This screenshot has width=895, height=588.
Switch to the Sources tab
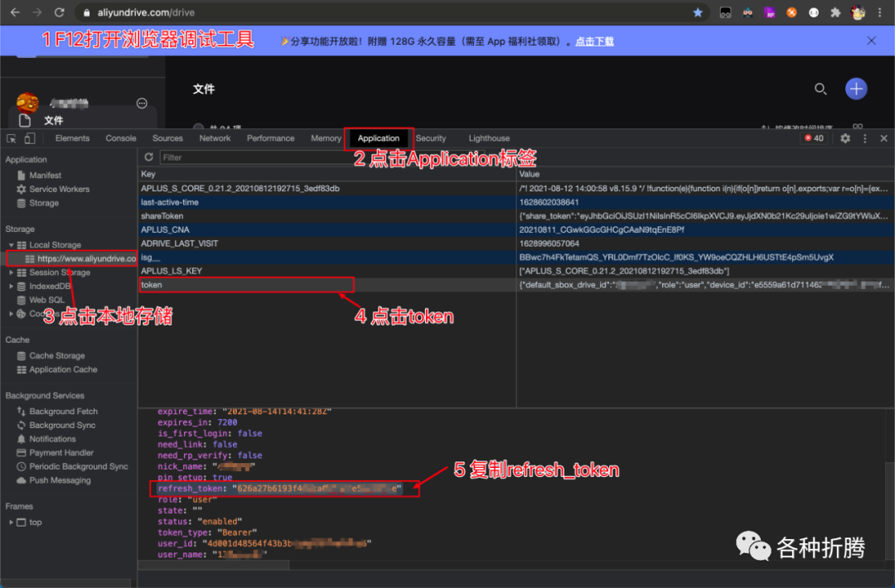click(x=167, y=138)
